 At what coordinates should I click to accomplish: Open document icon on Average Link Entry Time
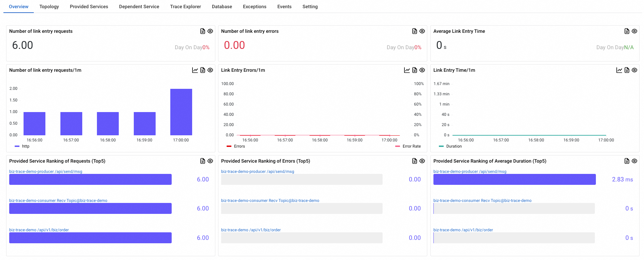click(627, 31)
